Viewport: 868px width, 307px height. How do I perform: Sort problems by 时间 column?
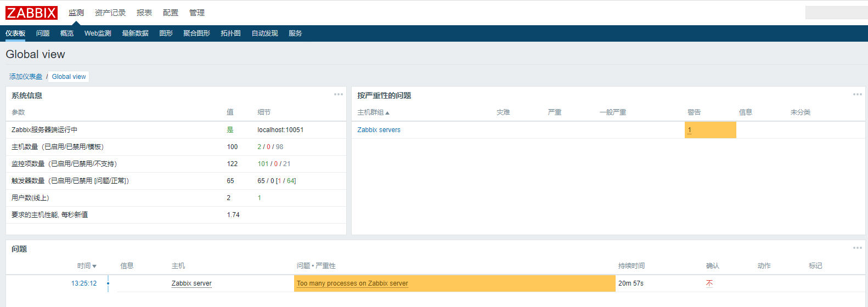pos(87,266)
